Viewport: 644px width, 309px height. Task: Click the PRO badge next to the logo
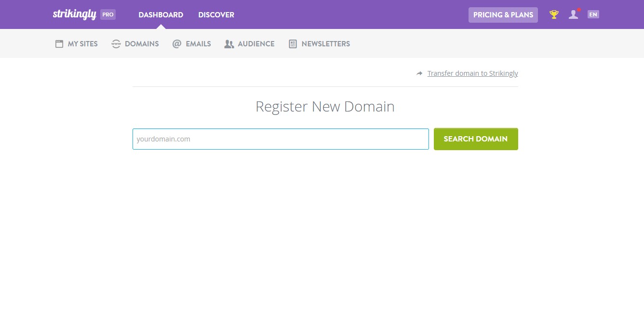click(108, 14)
